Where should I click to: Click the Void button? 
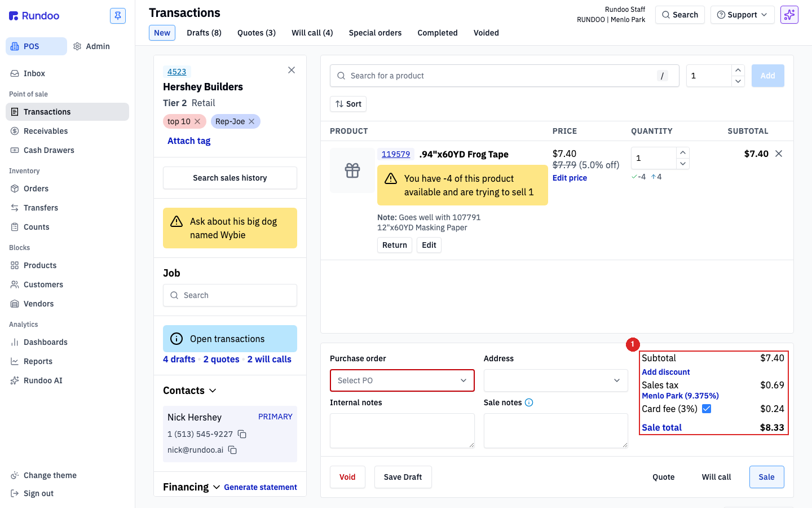click(347, 477)
